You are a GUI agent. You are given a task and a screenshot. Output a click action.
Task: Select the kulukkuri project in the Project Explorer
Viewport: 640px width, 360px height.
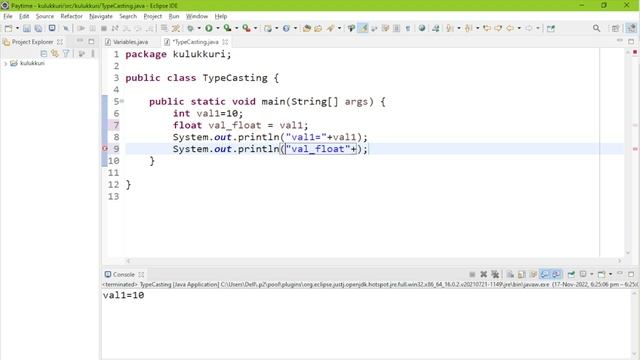point(32,63)
